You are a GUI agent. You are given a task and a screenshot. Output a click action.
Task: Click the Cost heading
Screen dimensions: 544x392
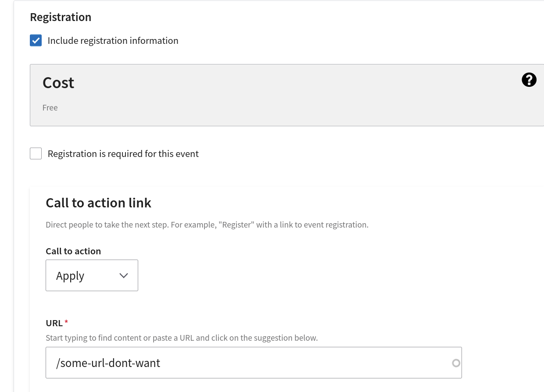58,83
